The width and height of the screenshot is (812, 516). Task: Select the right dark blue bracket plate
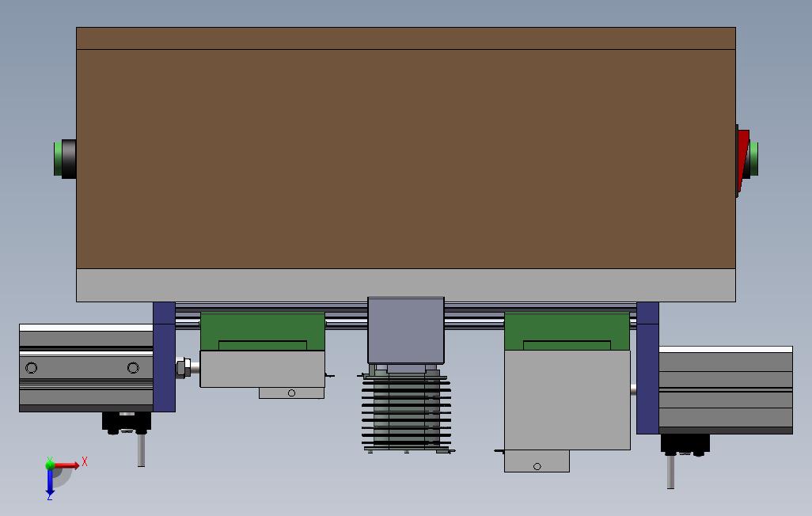(647, 368)
